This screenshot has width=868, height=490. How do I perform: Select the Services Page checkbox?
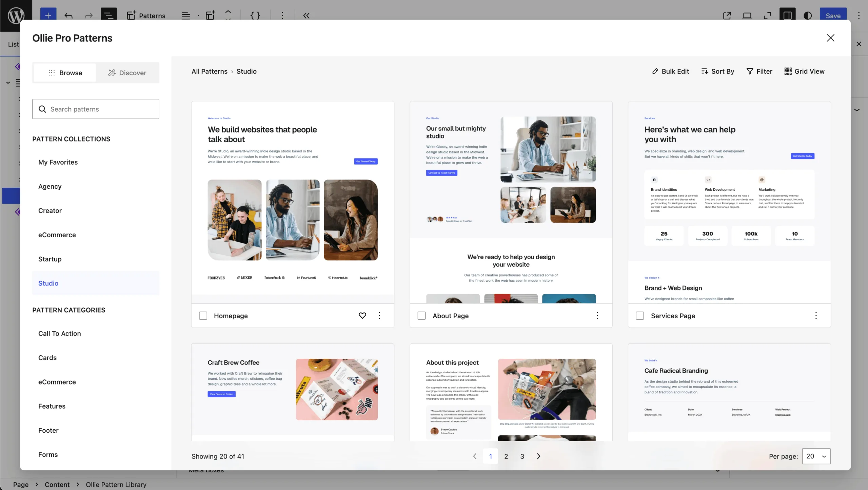(640, 316)
